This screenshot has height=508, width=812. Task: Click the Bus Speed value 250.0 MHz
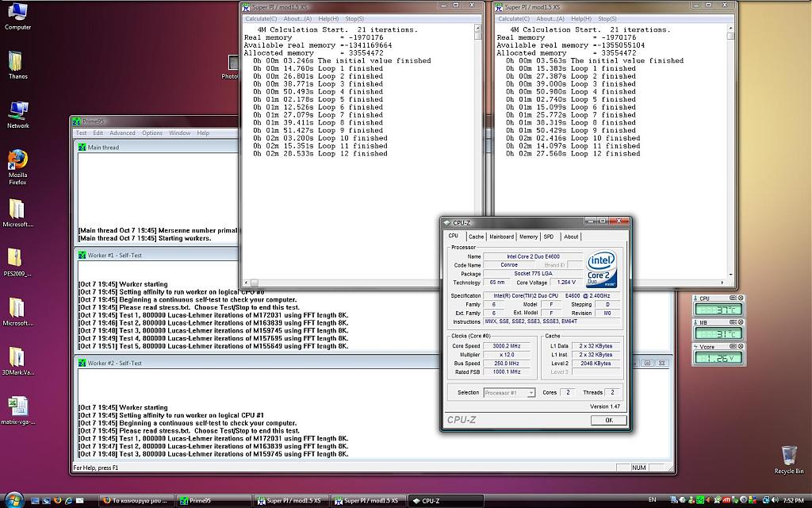[505, 364]
